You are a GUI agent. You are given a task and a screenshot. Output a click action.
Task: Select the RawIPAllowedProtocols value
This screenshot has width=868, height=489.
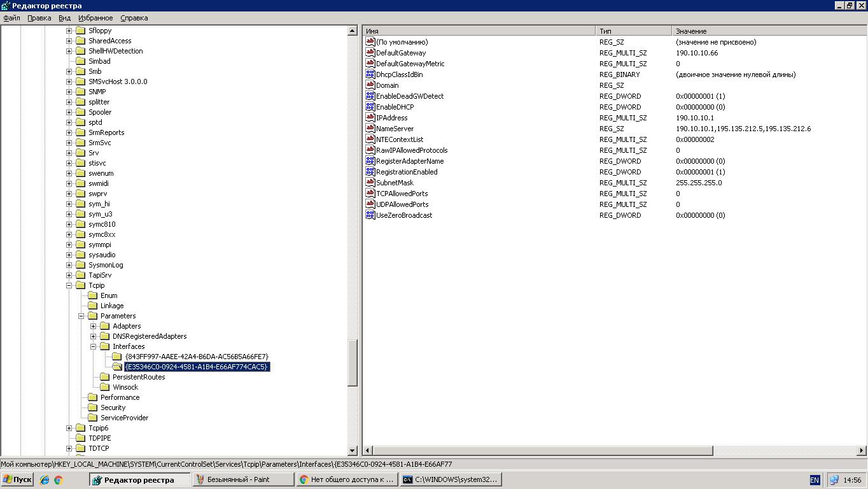point(412,150)
